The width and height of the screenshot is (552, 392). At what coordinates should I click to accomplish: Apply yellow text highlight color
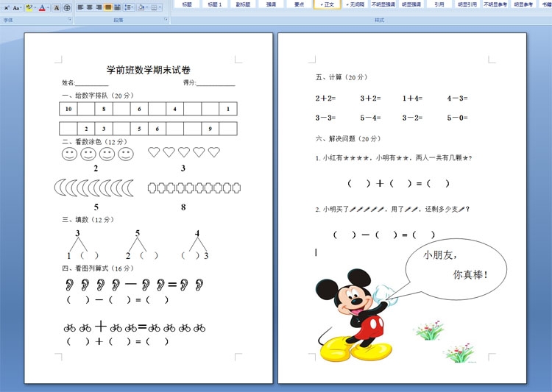click(29, 7)
